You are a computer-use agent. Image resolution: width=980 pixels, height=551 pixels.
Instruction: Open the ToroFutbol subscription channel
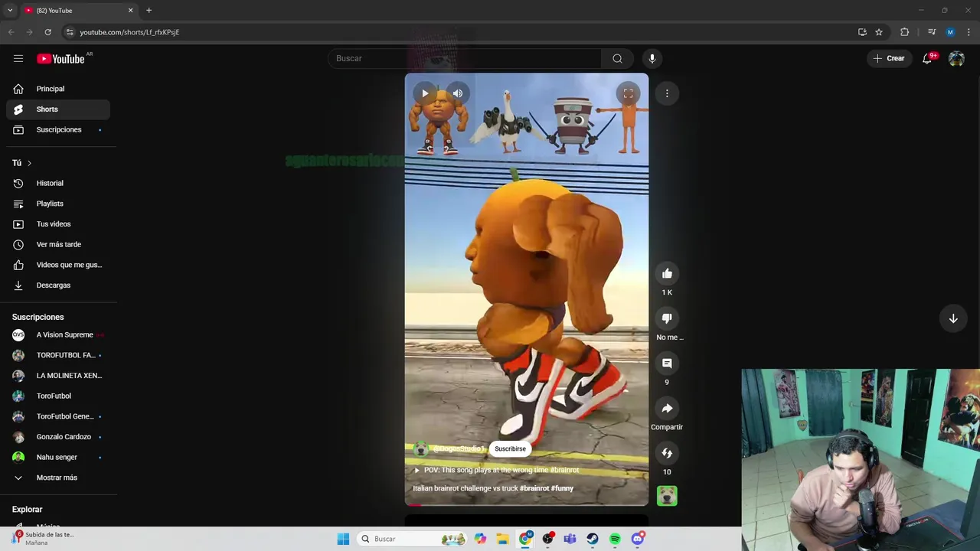point(58,396)
